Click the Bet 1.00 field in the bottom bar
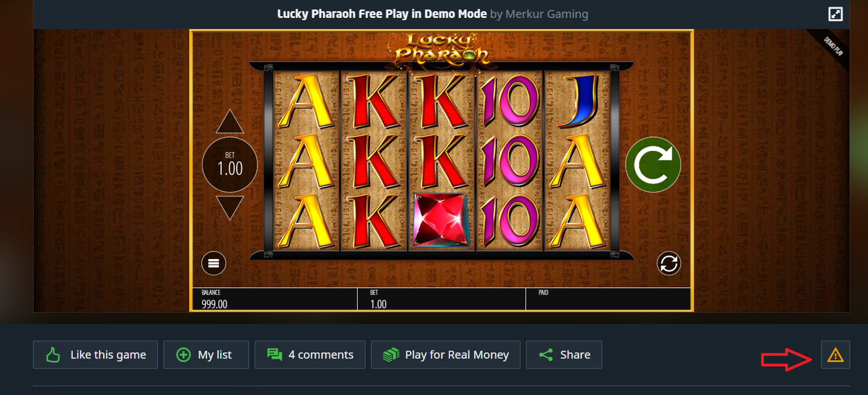 coord(442,299)
